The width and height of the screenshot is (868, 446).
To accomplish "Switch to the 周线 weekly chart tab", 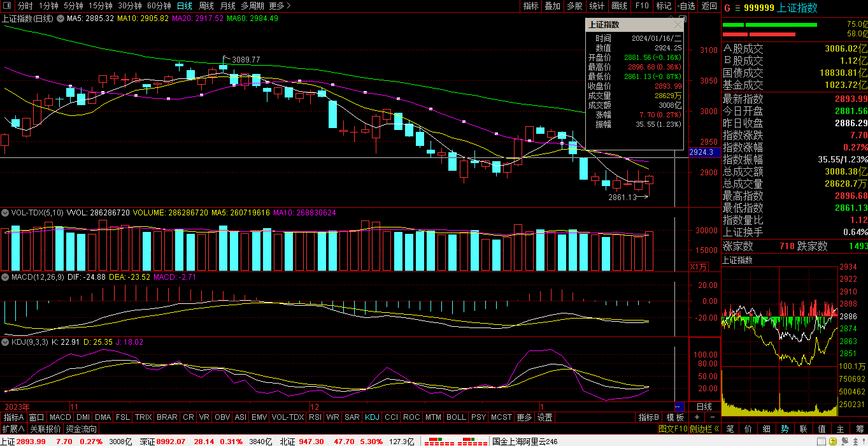I will (x=206, y=6).
